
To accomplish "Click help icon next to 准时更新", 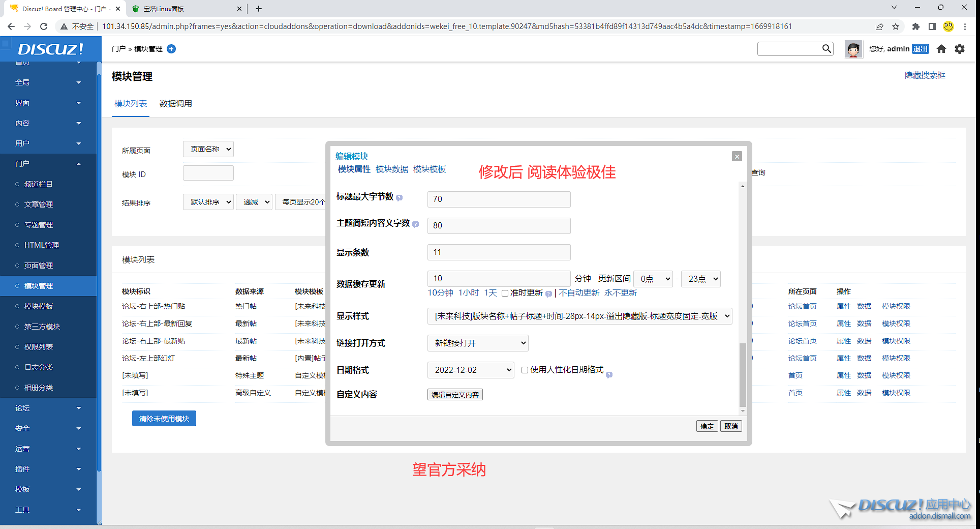I will (548, 293).
